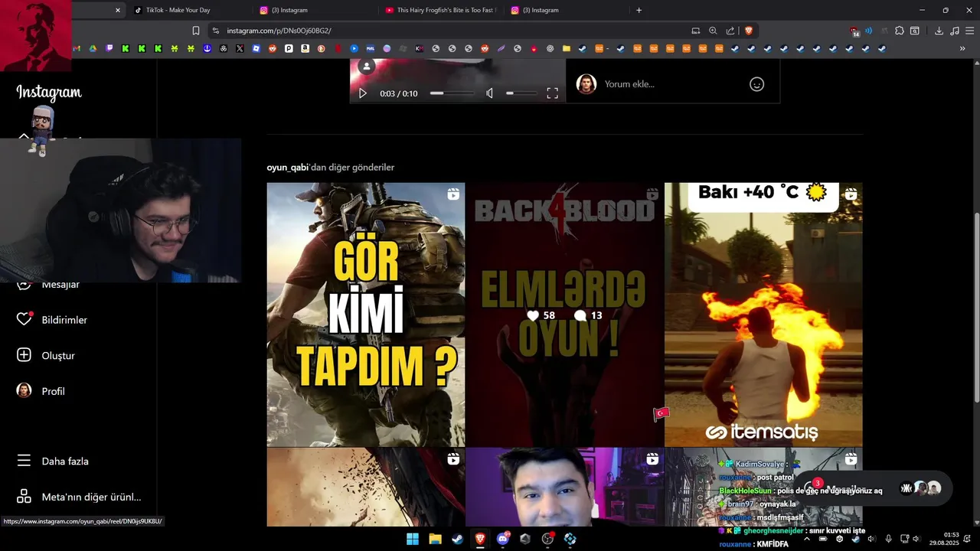
Task: Toggle the browser sidebar panel
Action: [914, 31]
